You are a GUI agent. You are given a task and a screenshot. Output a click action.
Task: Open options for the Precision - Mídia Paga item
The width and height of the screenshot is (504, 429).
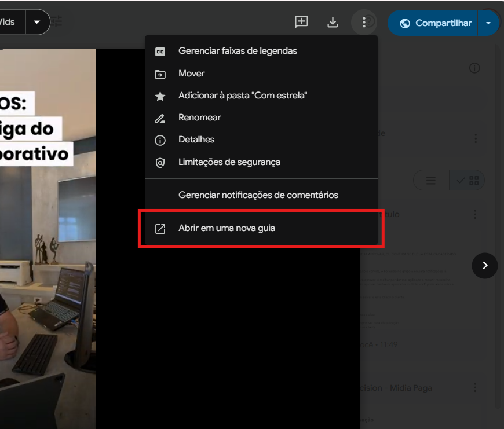(x=475, y=388)
